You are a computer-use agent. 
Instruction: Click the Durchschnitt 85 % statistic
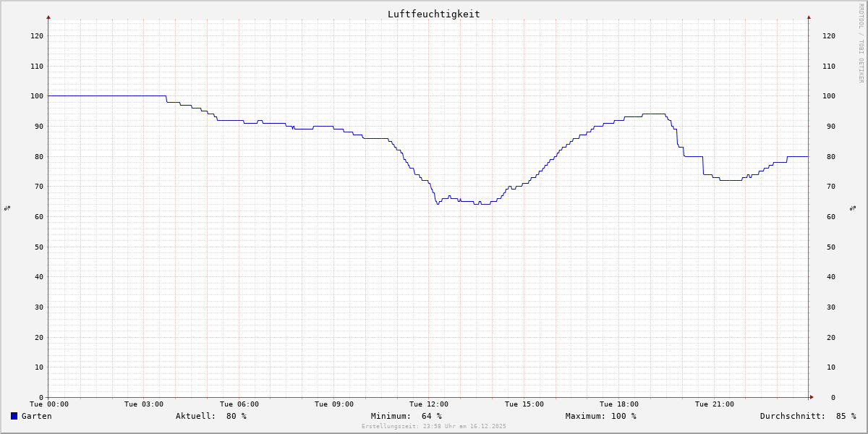tap(807, 416)
